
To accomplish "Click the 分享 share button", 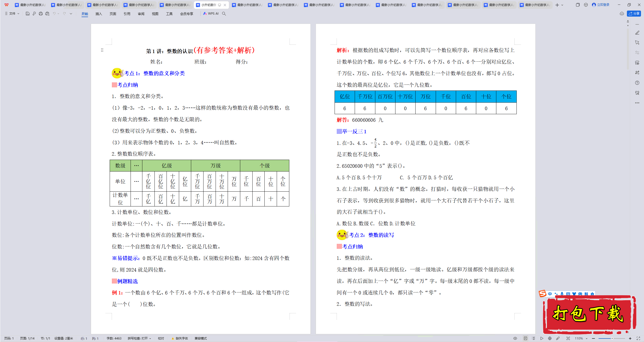I will pyautogui.click(x=634, y=14).
